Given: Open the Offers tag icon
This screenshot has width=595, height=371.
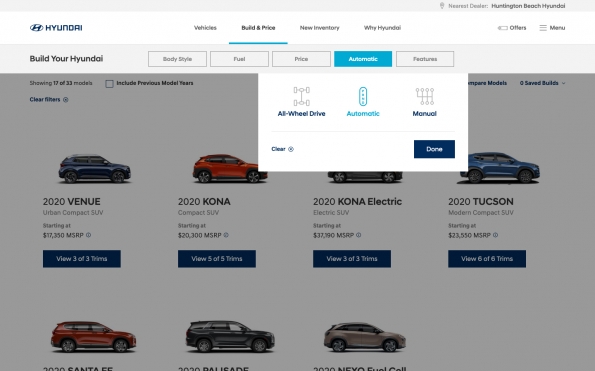Looking at the screenshot, I should click(x=502, y=28).
